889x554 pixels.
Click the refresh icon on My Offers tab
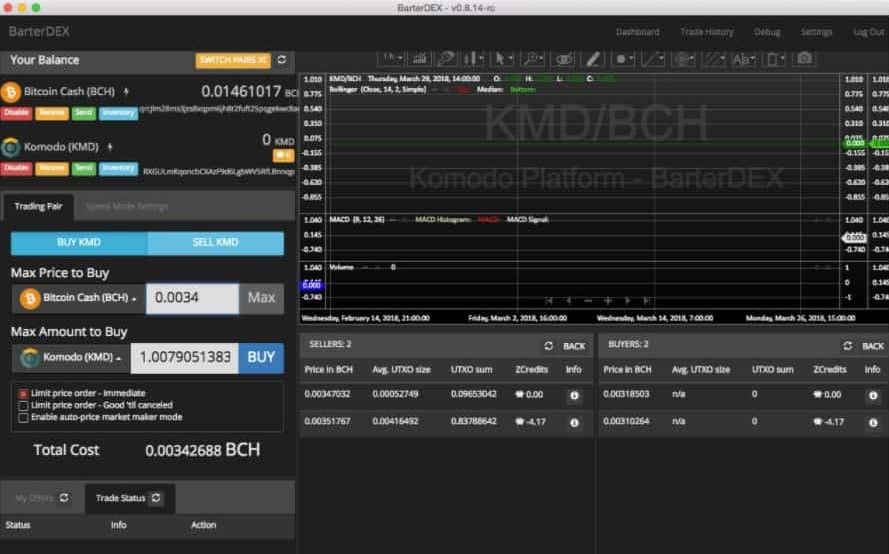64,498
